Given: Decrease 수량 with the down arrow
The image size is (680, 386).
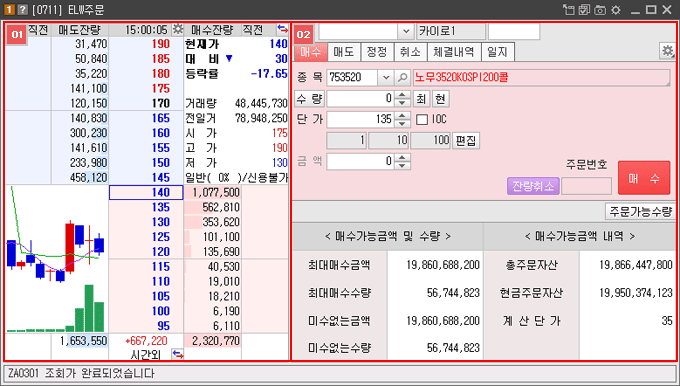Looking at the screenshot, I should pos(402,103).
